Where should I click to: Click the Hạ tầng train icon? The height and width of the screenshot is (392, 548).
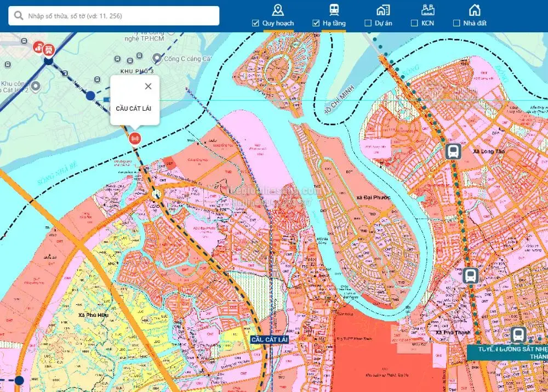(x=334, y=10)
